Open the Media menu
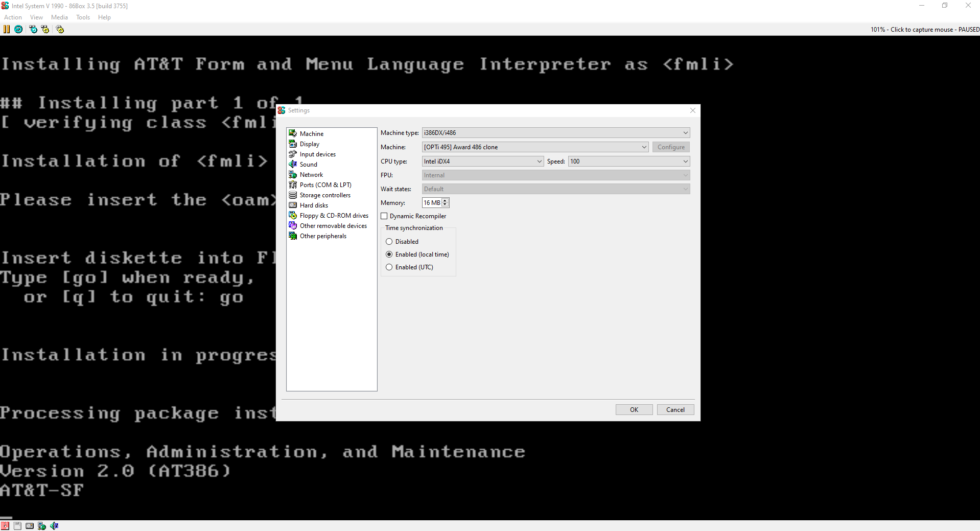980x531 pixels. [59, 17]
